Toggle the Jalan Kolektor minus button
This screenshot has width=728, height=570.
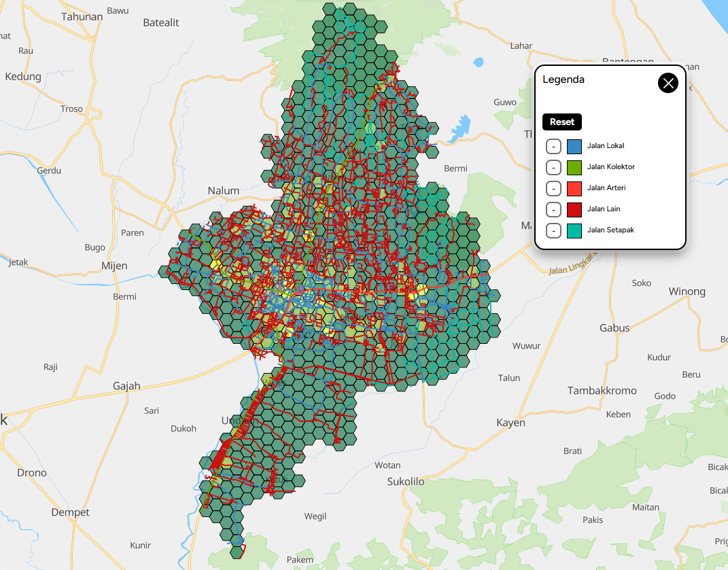pyautogui.click(x=554, y=167)
